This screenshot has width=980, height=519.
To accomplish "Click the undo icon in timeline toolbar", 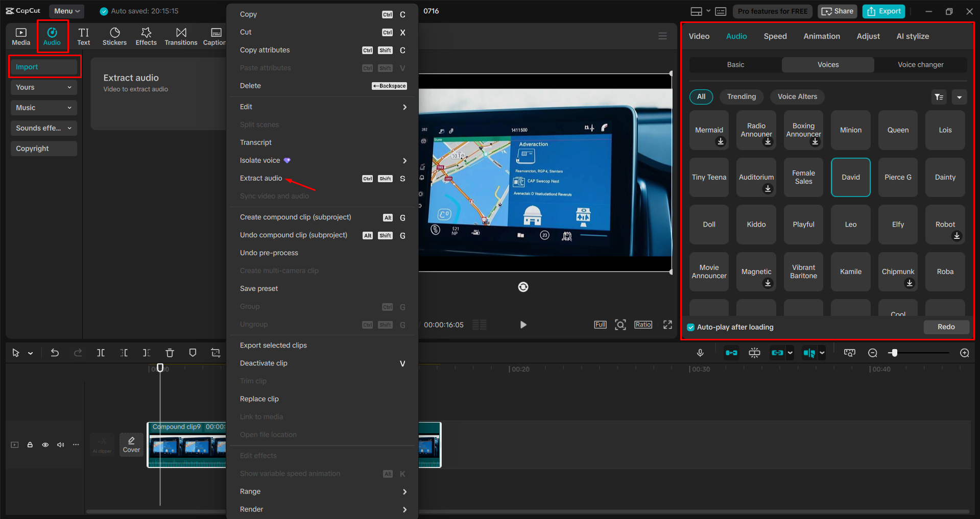I will (55, 352).
